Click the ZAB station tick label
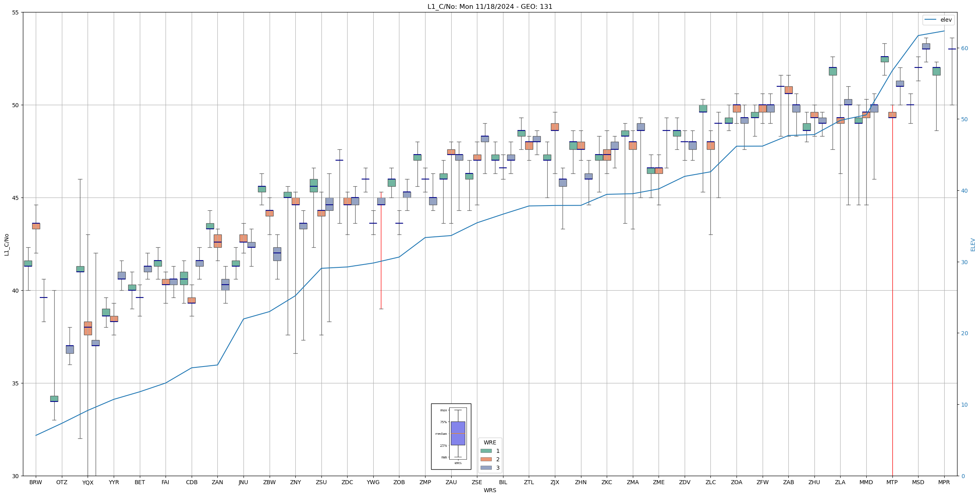 (x=788, y=482)
